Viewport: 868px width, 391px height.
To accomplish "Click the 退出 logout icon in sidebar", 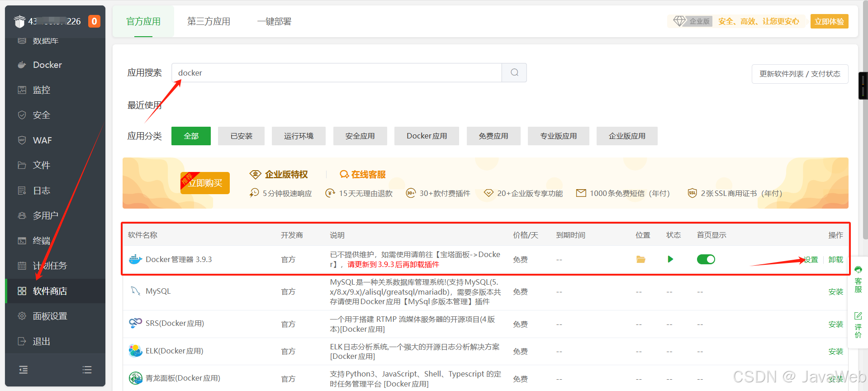I will click(22, 341).
